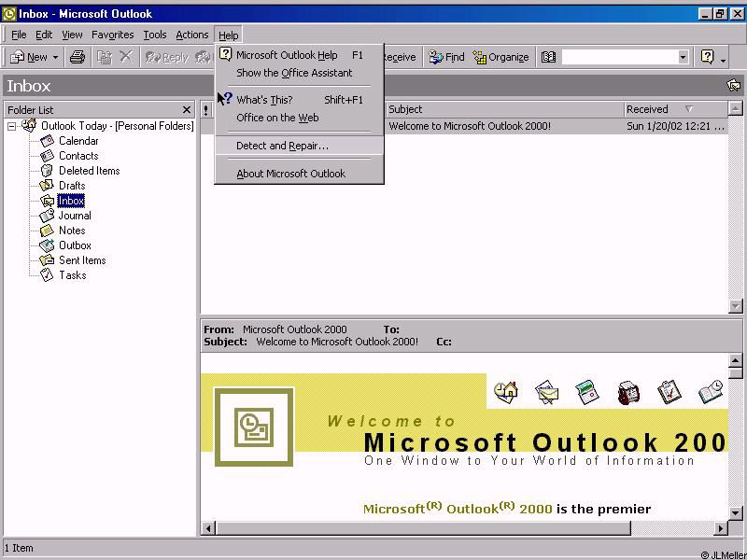Open the New item dropdown arrow
This screenshot has height=560, width=747.
[55, 57]
